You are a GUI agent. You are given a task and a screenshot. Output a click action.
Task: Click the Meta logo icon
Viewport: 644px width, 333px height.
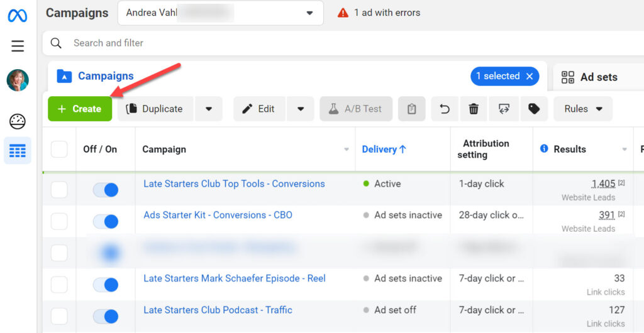(18, 16)
